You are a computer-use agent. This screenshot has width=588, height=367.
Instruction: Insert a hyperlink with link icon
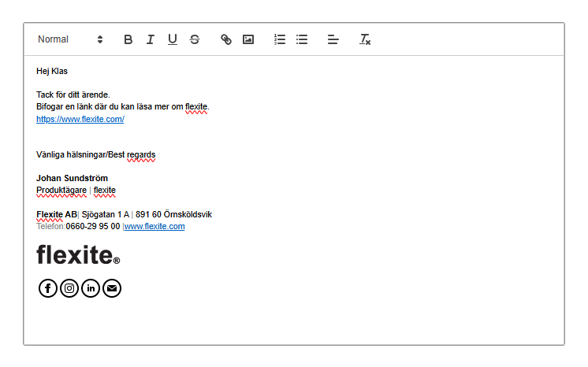[225, 39]
